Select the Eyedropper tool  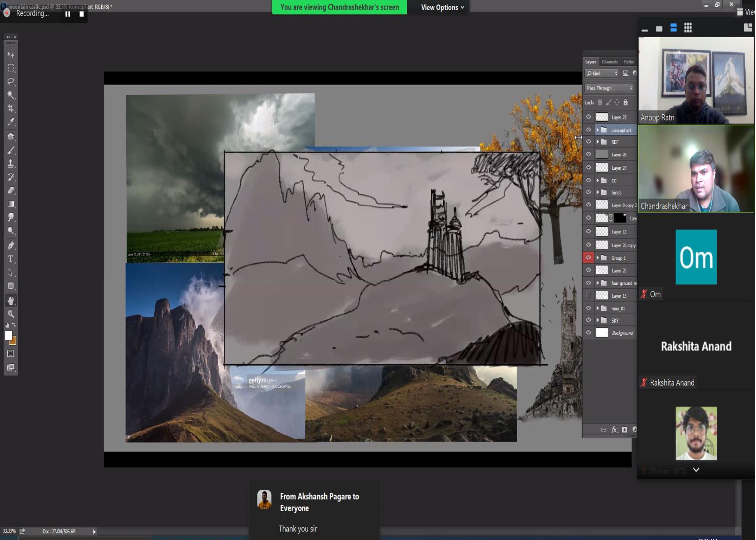click(11, 122)
